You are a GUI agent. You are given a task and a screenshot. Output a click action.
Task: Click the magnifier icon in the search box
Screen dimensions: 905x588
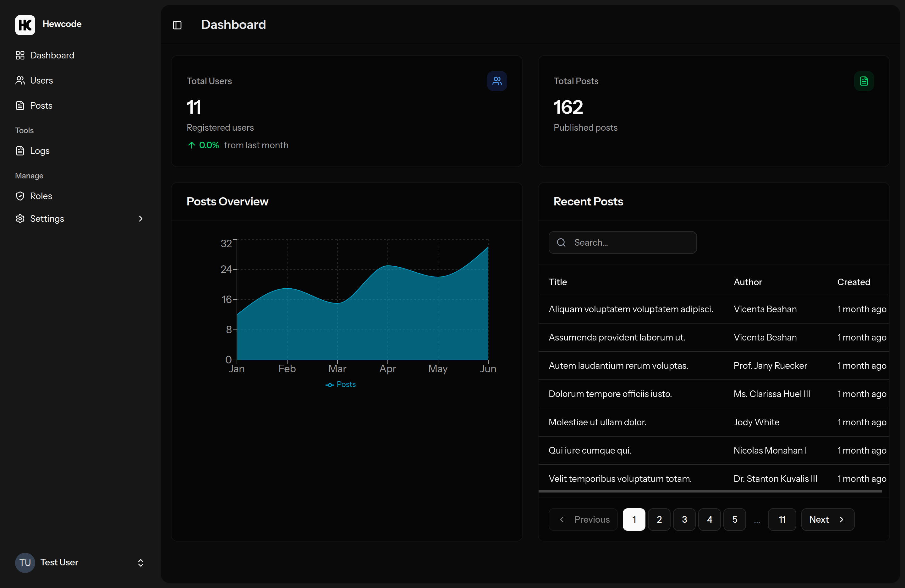point(562,242)
